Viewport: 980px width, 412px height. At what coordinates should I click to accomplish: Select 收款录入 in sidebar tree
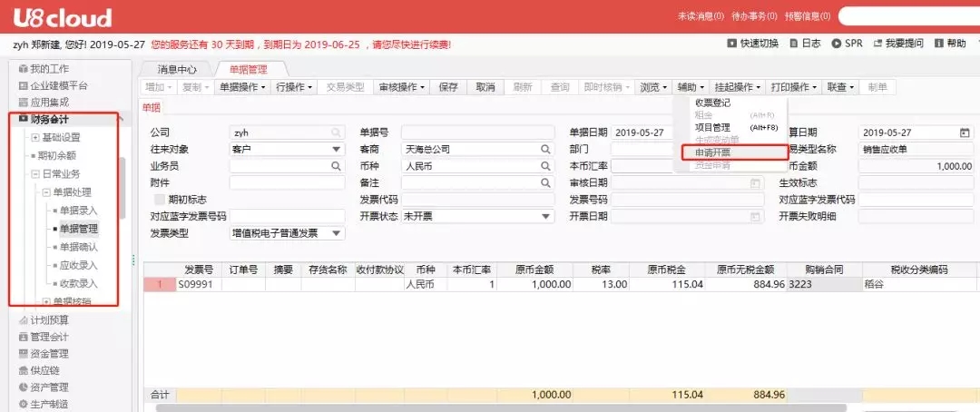point(79,283)
